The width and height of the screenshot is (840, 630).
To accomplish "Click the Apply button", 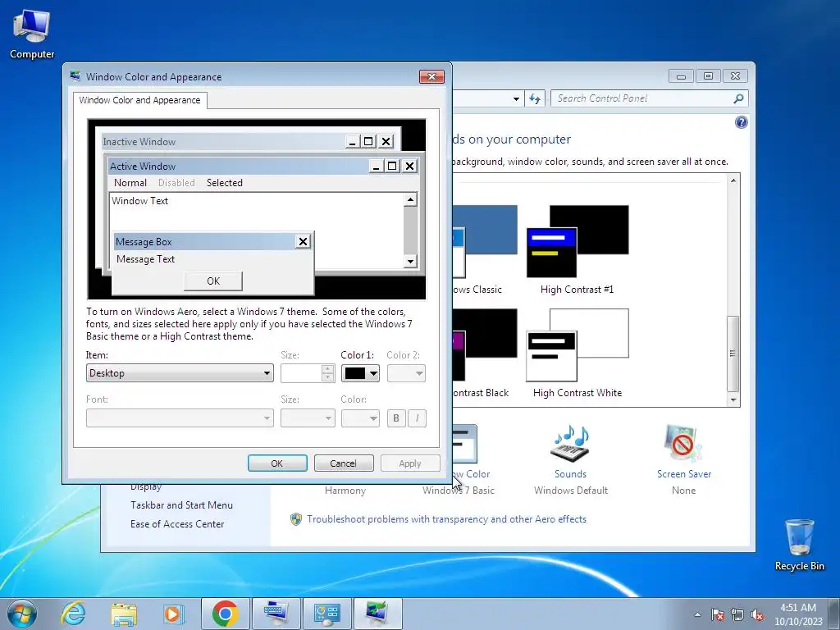I will pos(410,463).
